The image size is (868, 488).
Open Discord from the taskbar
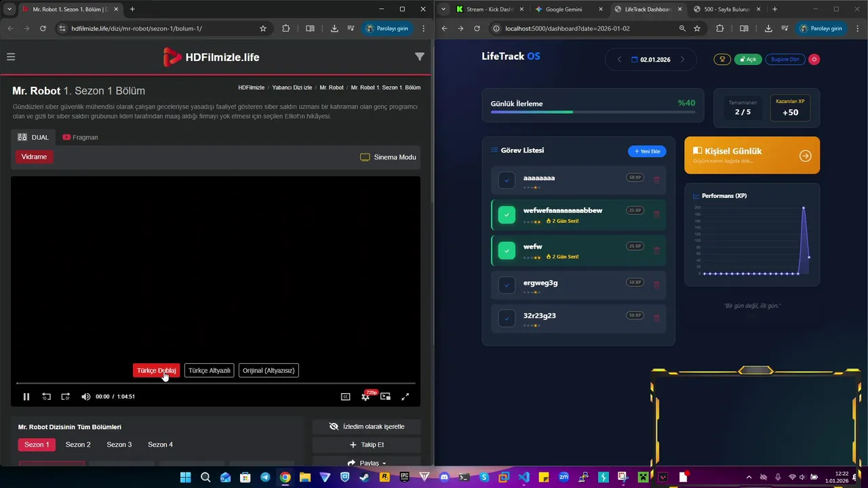pos(444,477)
